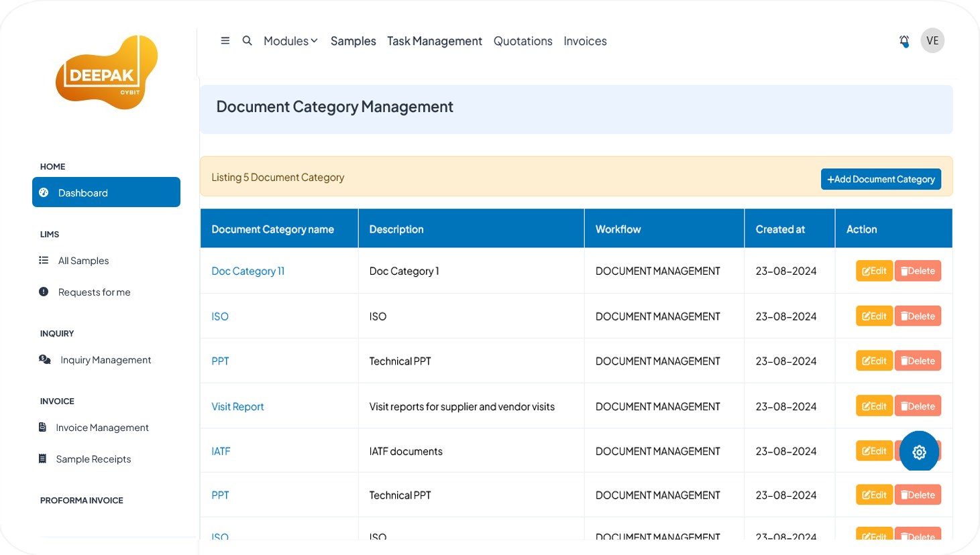
Task: Click the Invoice Management icon
Action: coord(44,427)
